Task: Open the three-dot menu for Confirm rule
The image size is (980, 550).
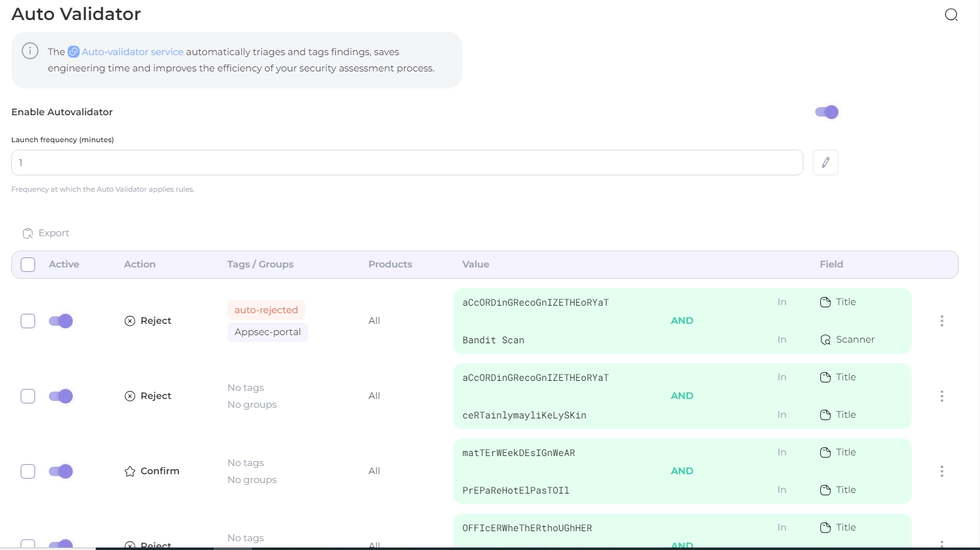Action: (x=941, y=471)
